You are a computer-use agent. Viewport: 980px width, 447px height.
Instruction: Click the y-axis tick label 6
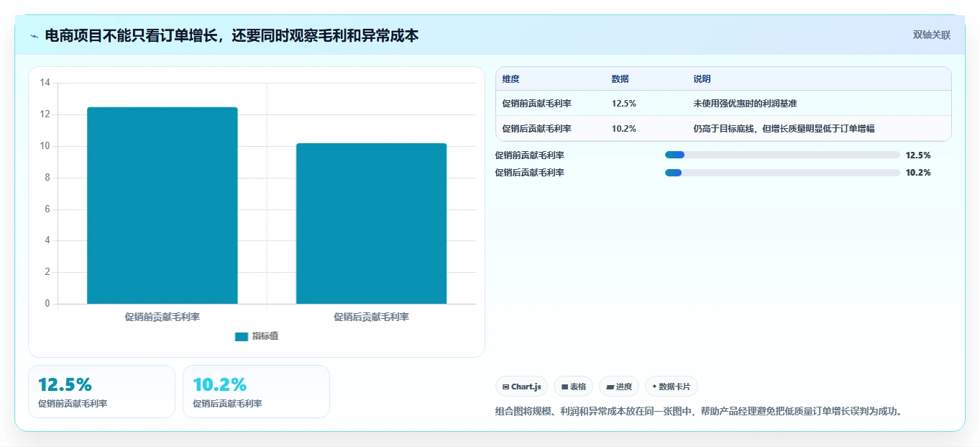click(x=47, y=209)
